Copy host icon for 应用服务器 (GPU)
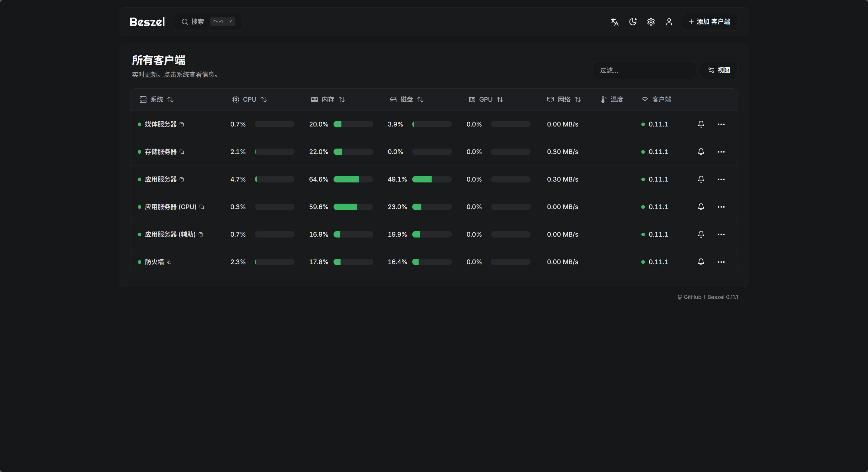Screen dimensions: 868x472 click(x=202, y=207)
